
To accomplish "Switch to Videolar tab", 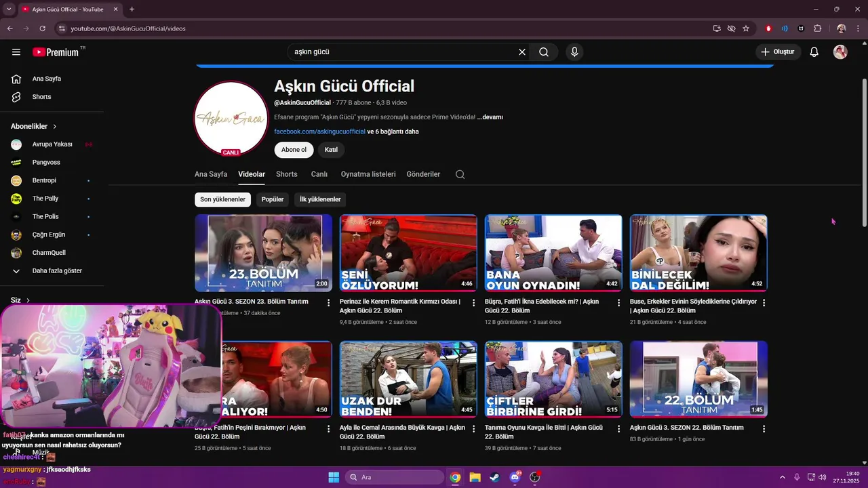I will pos(252,174).
